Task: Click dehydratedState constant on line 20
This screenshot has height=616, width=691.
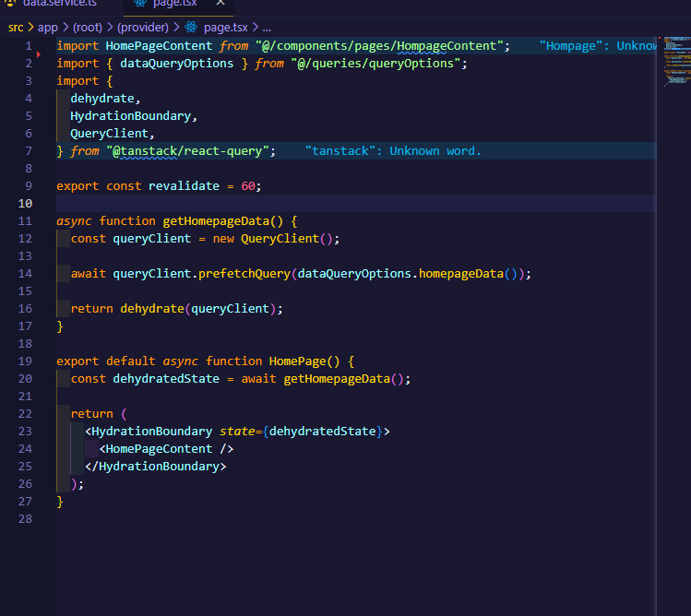Action: (166, 379)
